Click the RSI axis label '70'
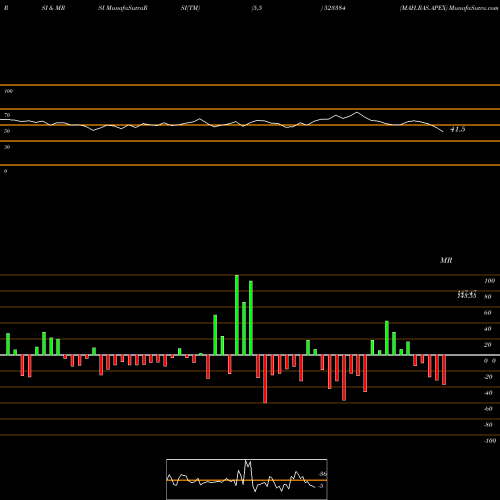The image size is (500, 500). click(7, 115)
